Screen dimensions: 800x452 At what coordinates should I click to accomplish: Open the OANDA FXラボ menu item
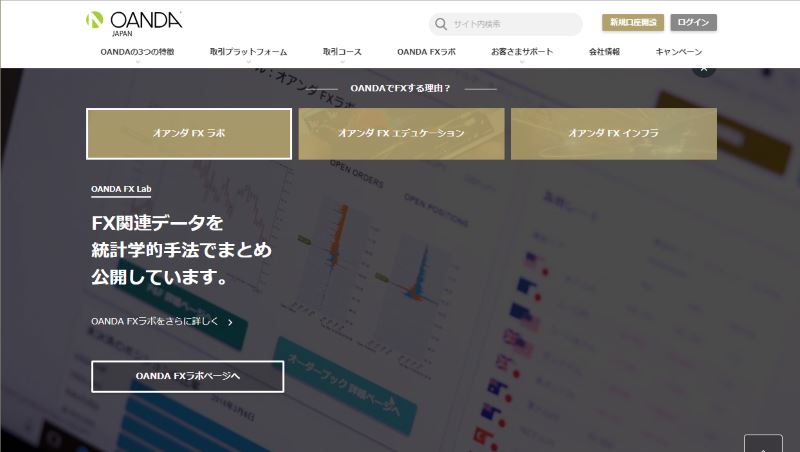(x=427, y=52)
